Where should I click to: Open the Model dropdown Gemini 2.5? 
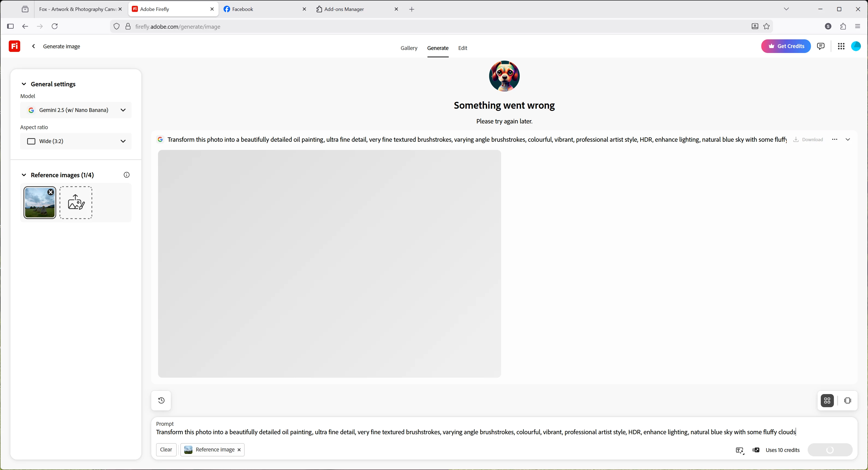[76, 110]
